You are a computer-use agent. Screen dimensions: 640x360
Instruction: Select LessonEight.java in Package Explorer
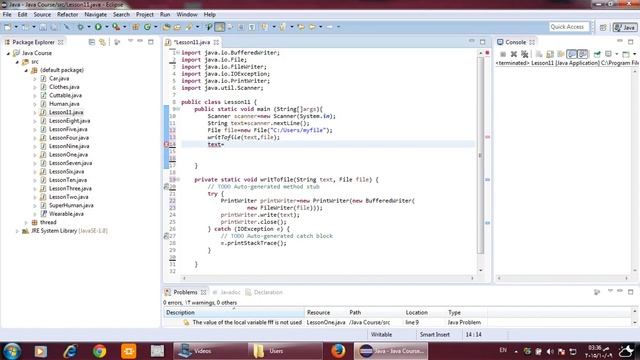pos(69,121)
